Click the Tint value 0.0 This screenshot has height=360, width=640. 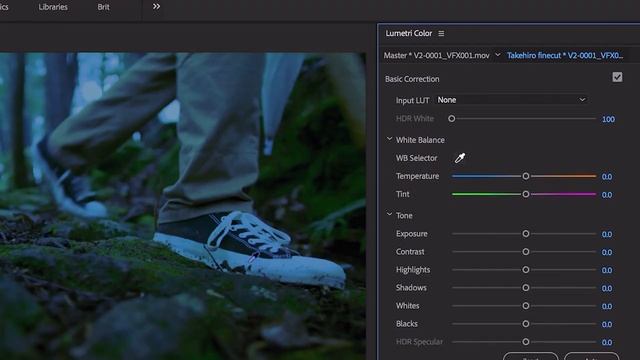pos(607,195)
